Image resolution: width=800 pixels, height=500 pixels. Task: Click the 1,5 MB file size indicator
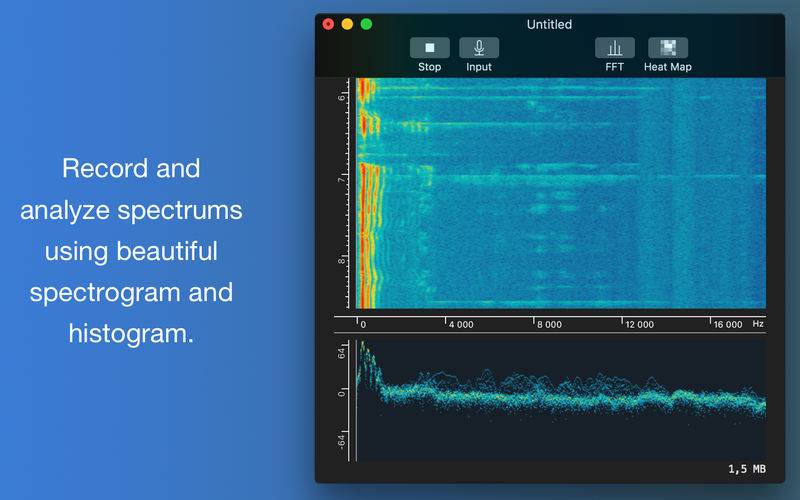(746, 469)
